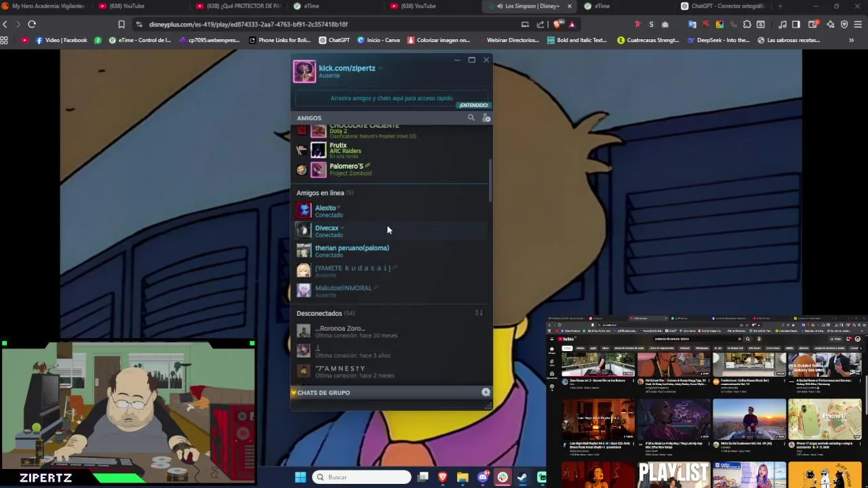This screenshot has width=868, height=488.
Task: Open the eTime - Control de bookmark
Action: 140,40
